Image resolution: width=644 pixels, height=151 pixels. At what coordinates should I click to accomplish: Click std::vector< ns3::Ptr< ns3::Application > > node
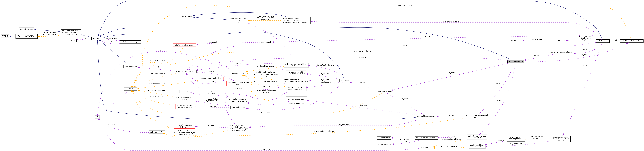(296, 89)
